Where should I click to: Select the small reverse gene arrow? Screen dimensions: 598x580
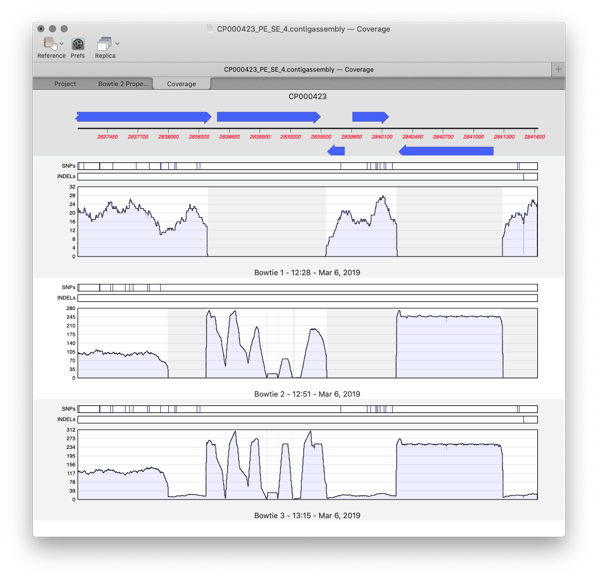point(336,151)
